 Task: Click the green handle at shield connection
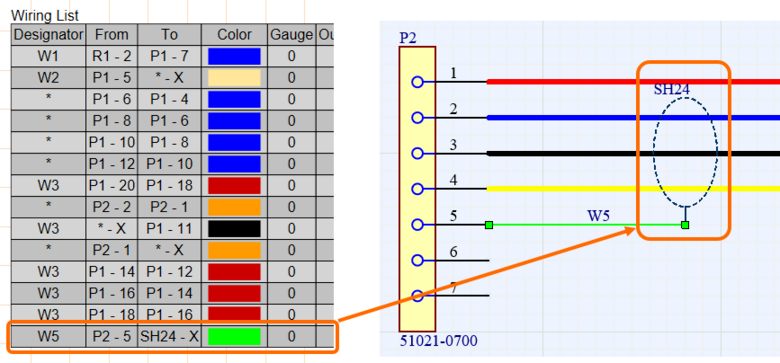tap(685, 225)
